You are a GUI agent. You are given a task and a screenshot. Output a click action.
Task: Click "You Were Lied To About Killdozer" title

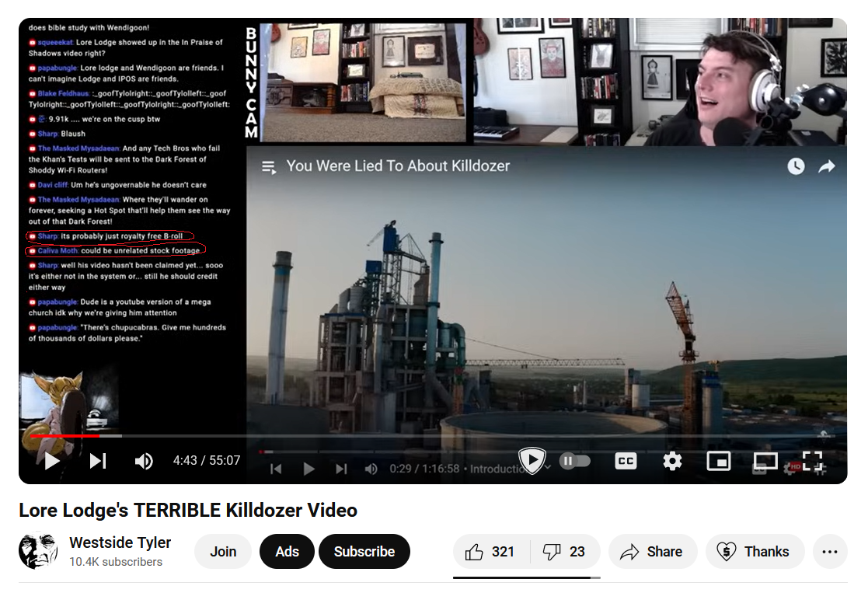398,166
